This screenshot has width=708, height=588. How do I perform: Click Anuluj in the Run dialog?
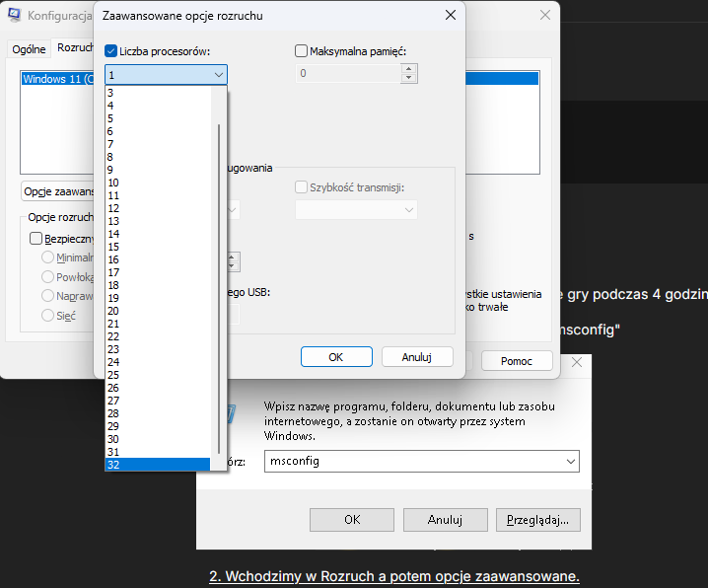coord(445,520)
